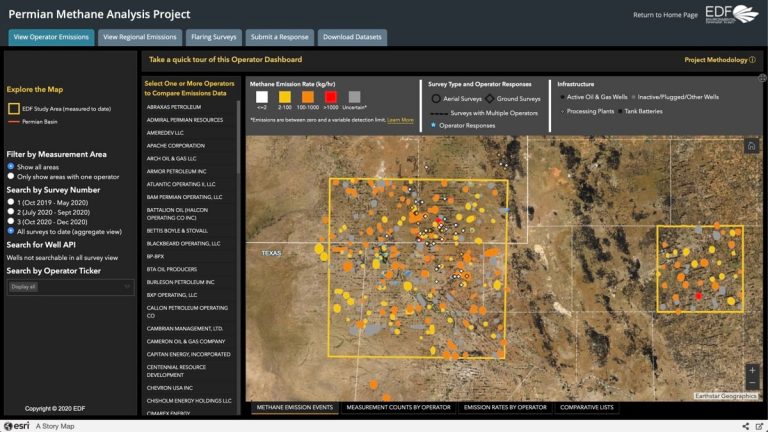This screenshot has width=768, height=432.
Task: Select BLACKBEARD OPERATING, LLC operator
Action: [x=183, y=243]
